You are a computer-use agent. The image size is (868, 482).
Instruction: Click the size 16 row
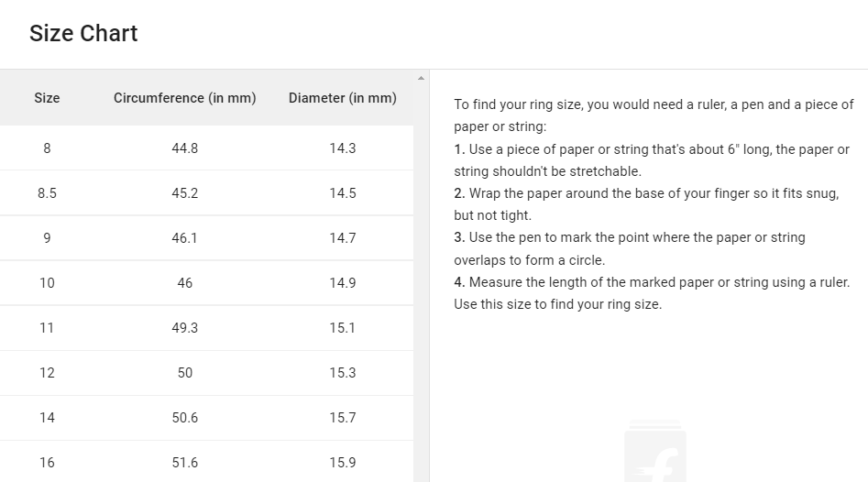pyautogui.click(x=206, y=462)
